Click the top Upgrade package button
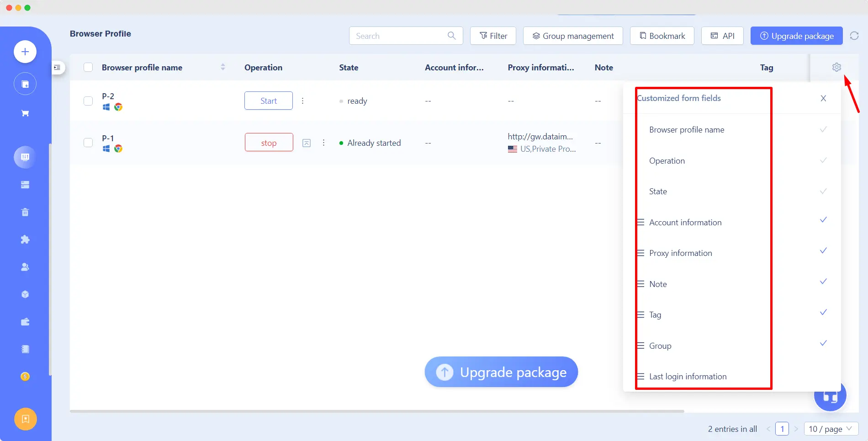Viewport: 868px width, 441px height. tap(796, 36)
